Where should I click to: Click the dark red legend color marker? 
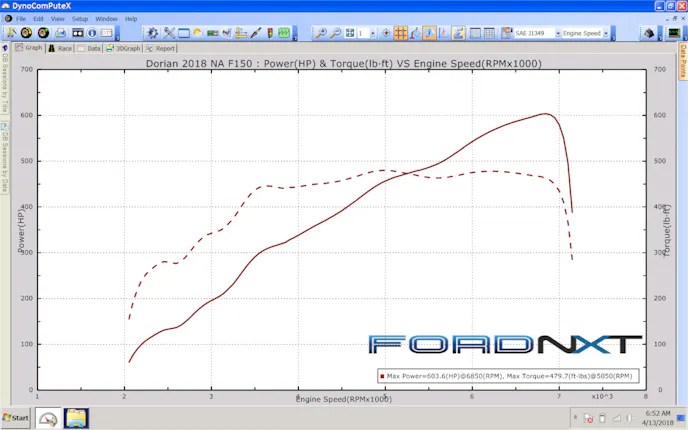coord(382,376)
